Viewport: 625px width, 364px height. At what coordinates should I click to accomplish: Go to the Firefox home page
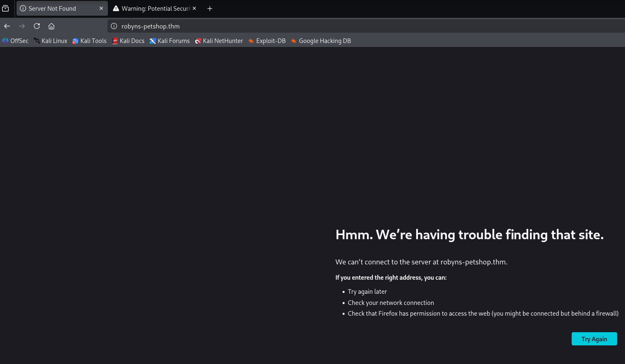click(51, 26)
